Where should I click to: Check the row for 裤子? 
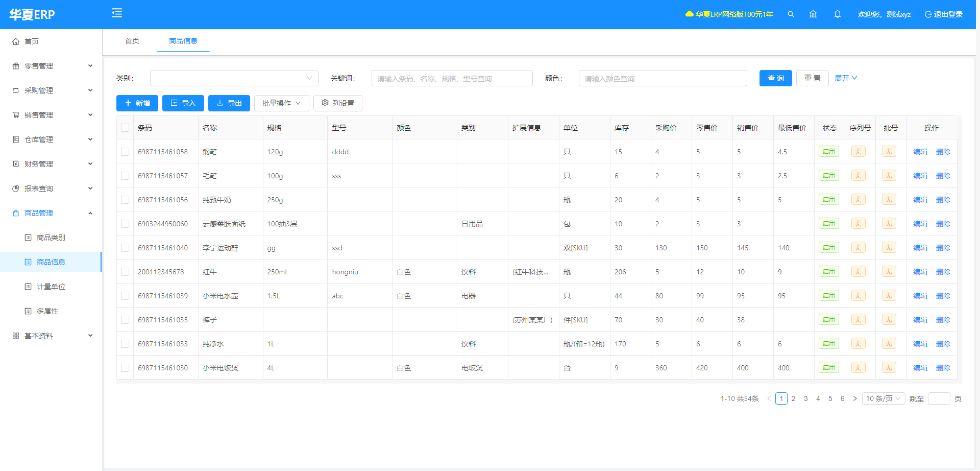[125, 320]
